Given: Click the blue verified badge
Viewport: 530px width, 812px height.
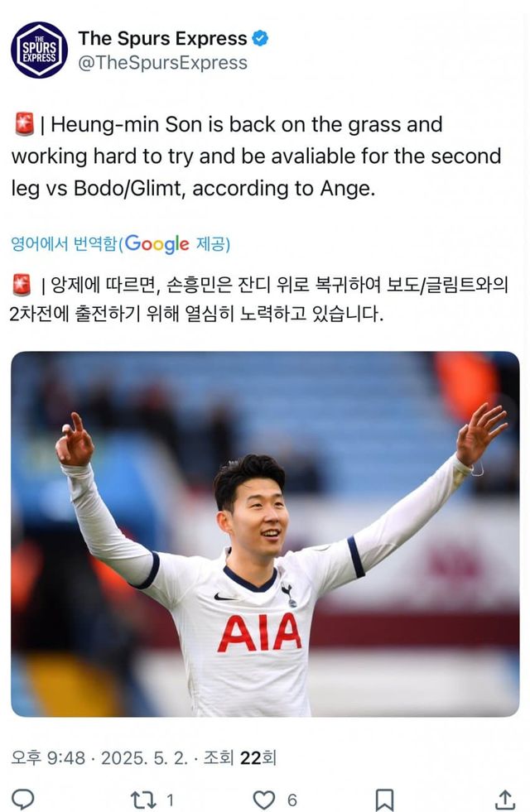Looking at the screenshot, I should coord(259,38).
